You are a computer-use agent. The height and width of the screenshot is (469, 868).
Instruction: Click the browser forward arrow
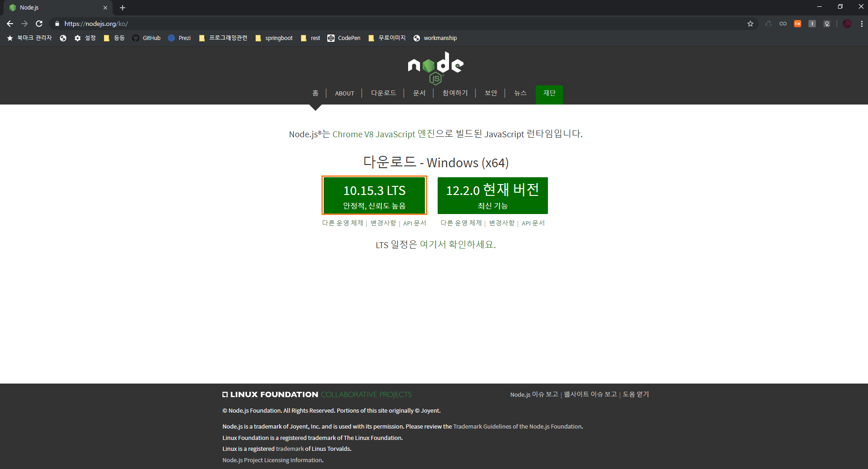[25, 24]
